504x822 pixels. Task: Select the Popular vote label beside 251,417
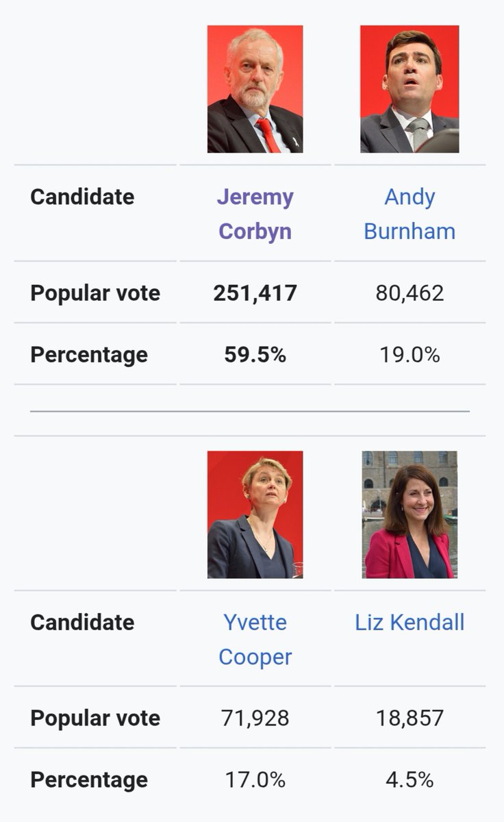[95, 293]
